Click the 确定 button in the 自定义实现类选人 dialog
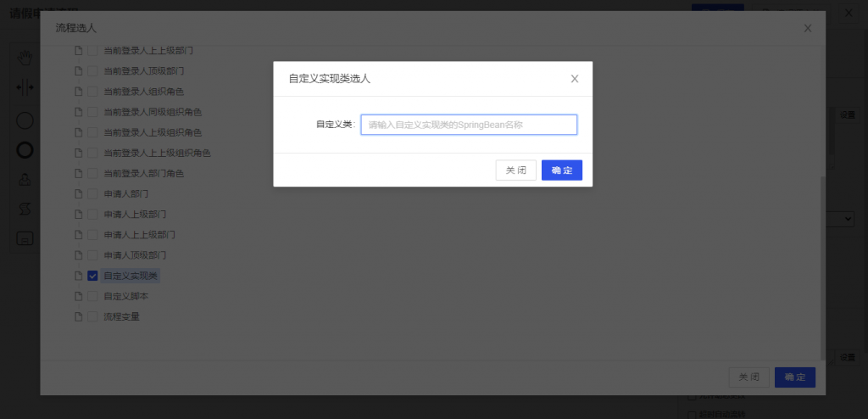The width and height of the screenshot is (868, 419). (561, 170)
